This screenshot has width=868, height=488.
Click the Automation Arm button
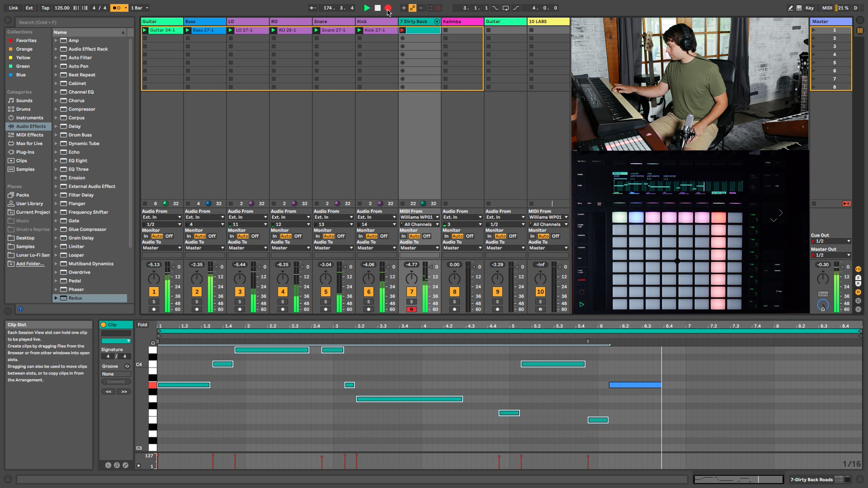click(413, 8)
